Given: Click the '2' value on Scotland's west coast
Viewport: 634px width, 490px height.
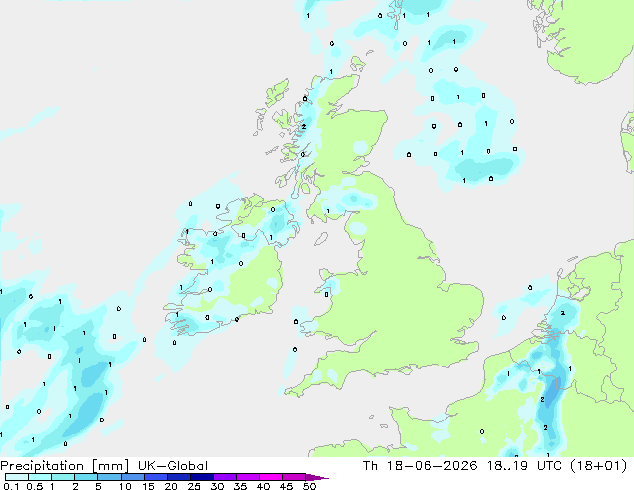Looking at the screenshot, I should click(x=304, y=127).
